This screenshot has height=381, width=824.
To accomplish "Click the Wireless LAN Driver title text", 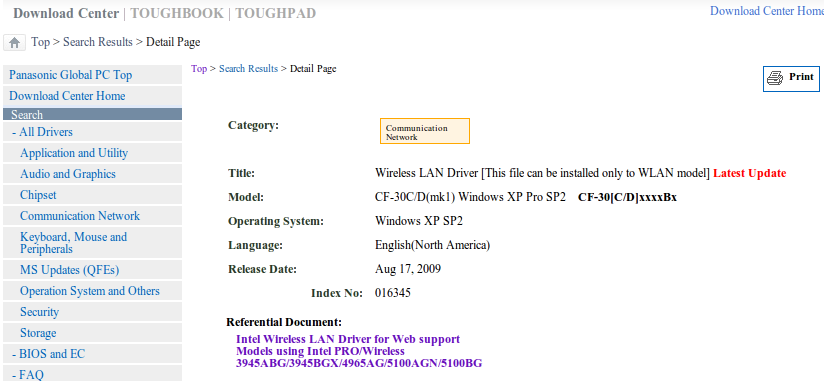I will click(542, 173).
